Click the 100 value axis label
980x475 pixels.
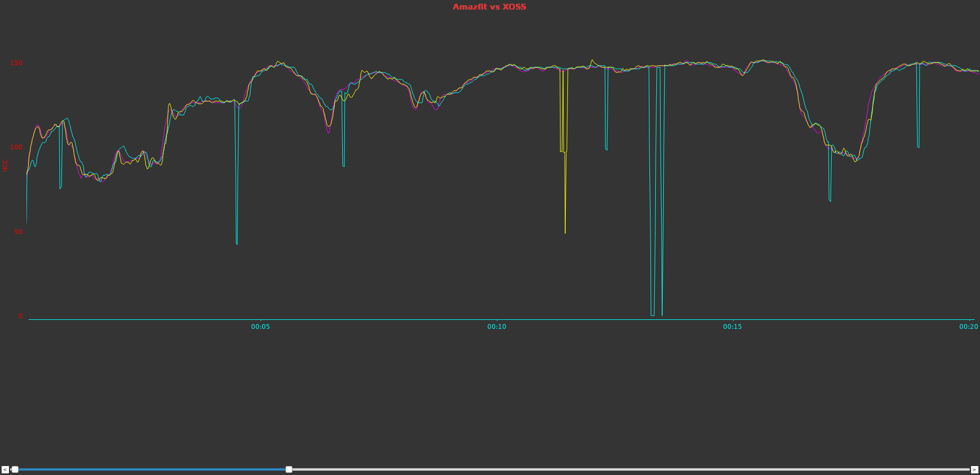[x=16, y=147]
